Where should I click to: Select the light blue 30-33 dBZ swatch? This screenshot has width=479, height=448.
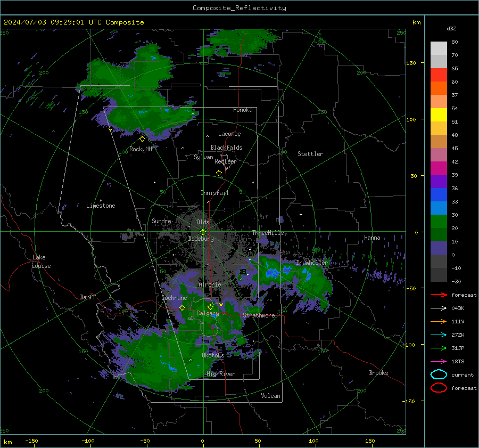(439, 208)
